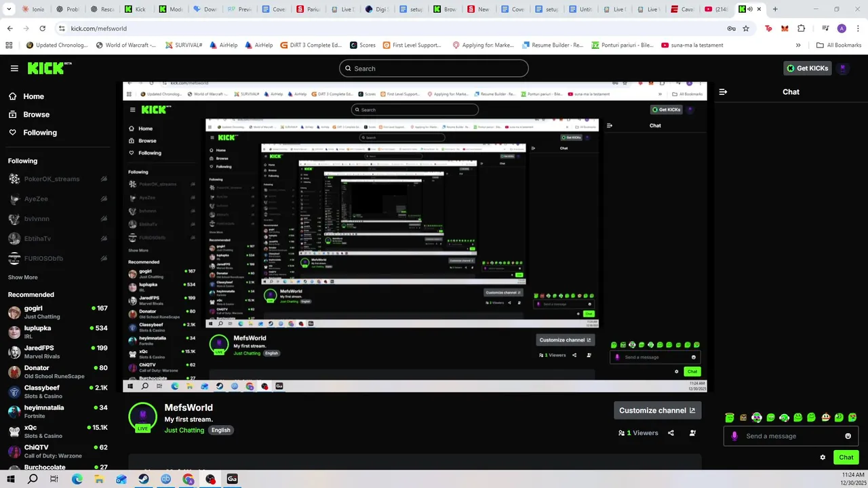Viewport: 868px width, 488px height.
Task: Toggle notifications for EbtihaTv
Action: click(x=104, y=239)
